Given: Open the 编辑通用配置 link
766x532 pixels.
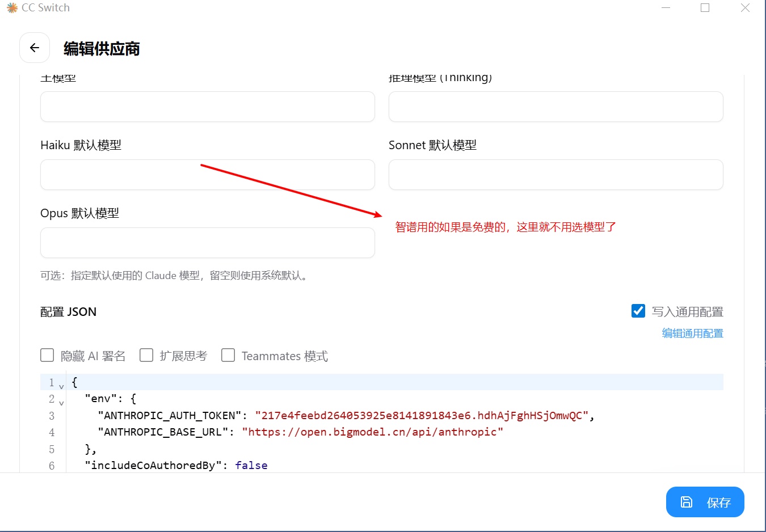Looking at the screenshot, I should 692,333.
